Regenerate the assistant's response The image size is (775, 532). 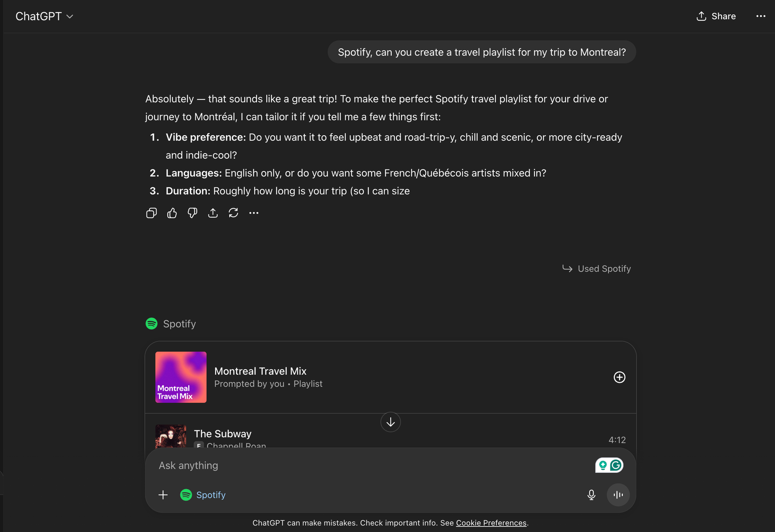pyautogui.click(x=233, y=213)
